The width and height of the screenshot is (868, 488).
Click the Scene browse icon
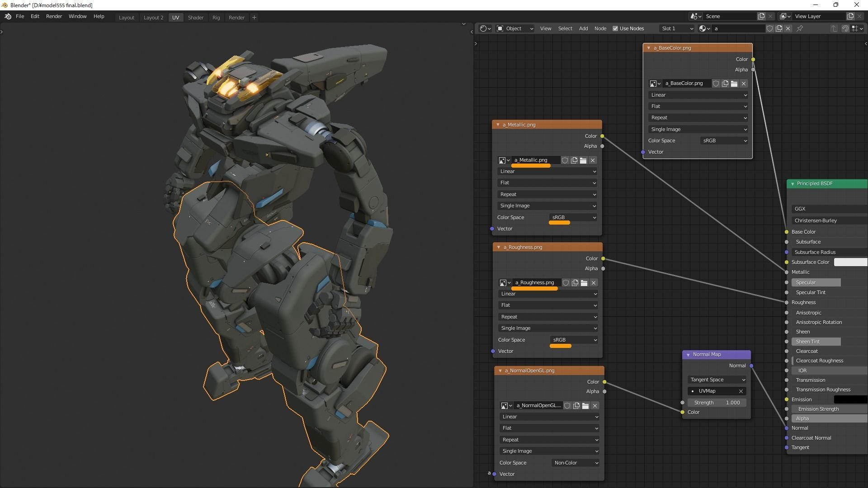tap(696, 16)
